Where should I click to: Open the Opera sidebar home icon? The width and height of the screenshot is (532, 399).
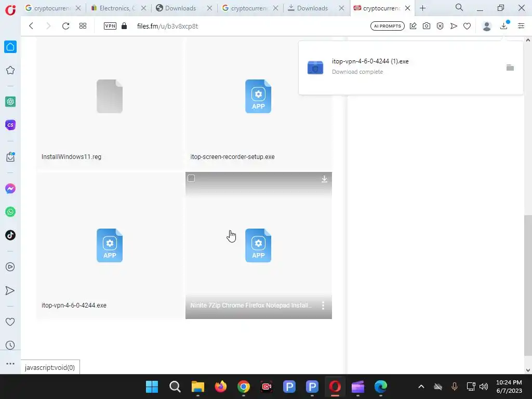pos(10,47)
